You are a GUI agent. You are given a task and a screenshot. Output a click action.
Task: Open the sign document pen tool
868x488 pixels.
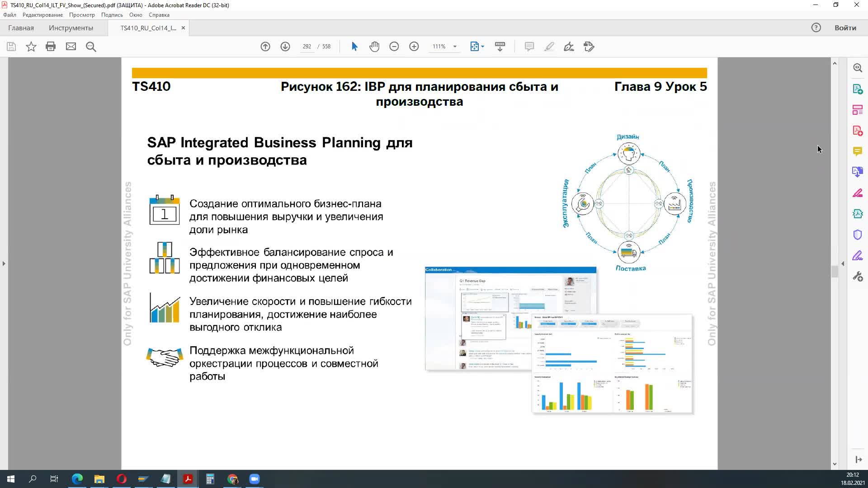pos(569,47)
